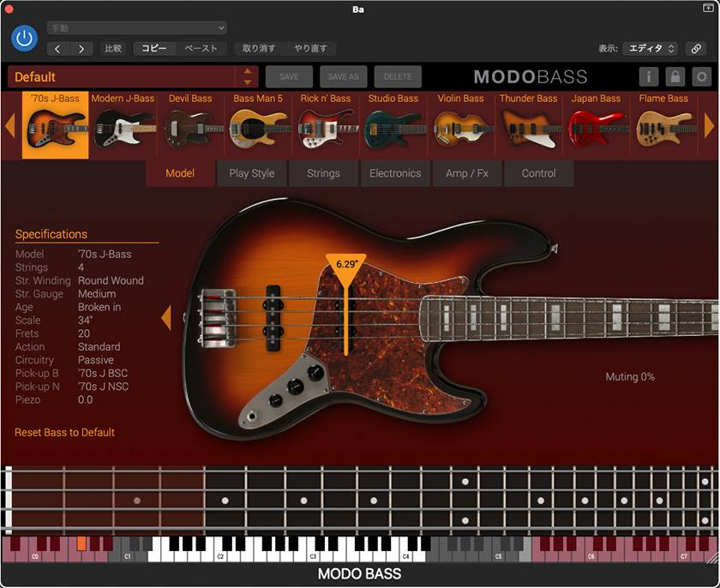Viewport: 720px width, 588px height.
Task: Click the output jack on control plate
Action: (252, 417)
